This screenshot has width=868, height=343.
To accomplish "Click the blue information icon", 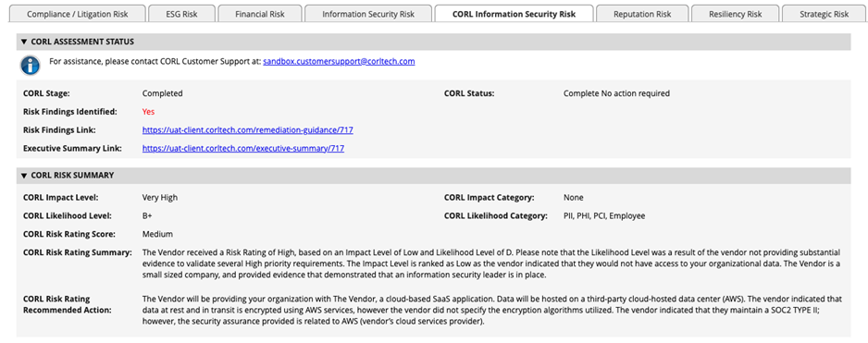I will tap(31, 66).
